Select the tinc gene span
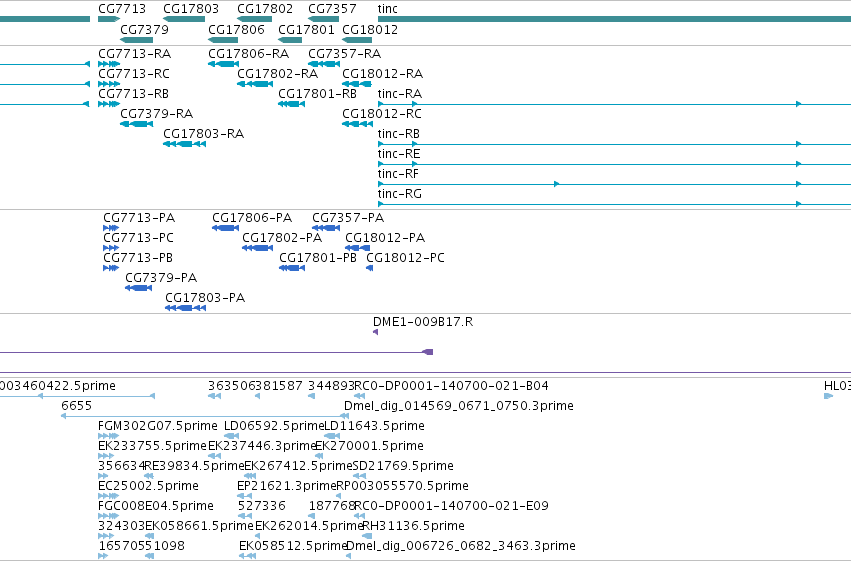The height and width of the screenshot is (561, 851). (614, 19)
